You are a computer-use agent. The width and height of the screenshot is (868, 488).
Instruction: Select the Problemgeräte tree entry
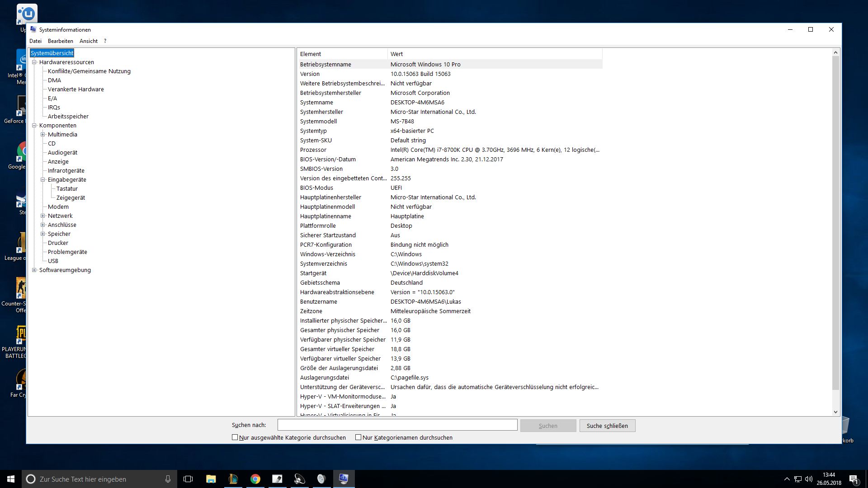click(67, 252)
